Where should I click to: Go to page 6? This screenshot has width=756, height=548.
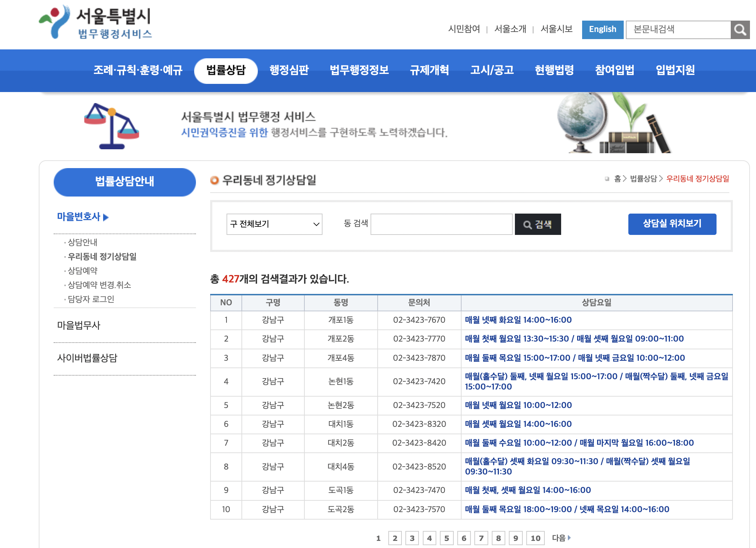[x=464, y=538]
